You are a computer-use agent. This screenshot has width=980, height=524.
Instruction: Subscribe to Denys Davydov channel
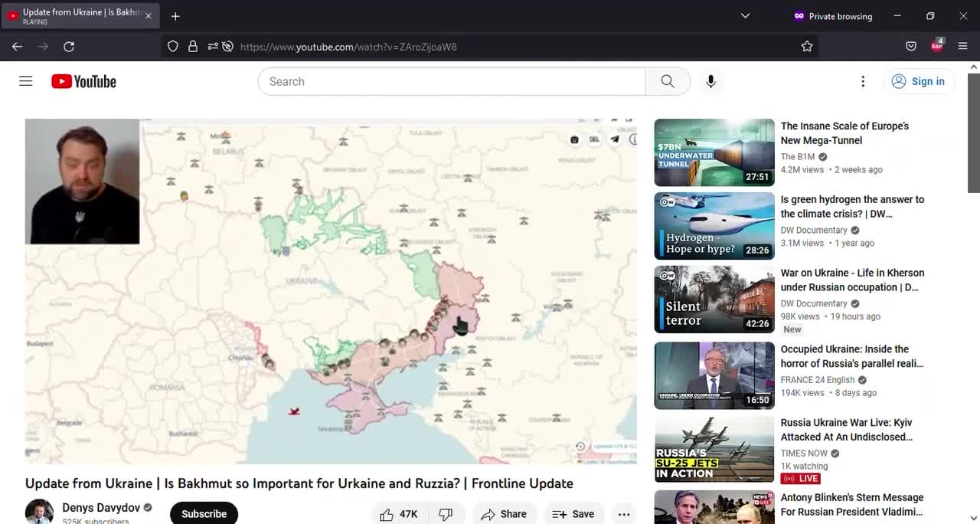tap(204, 514)
